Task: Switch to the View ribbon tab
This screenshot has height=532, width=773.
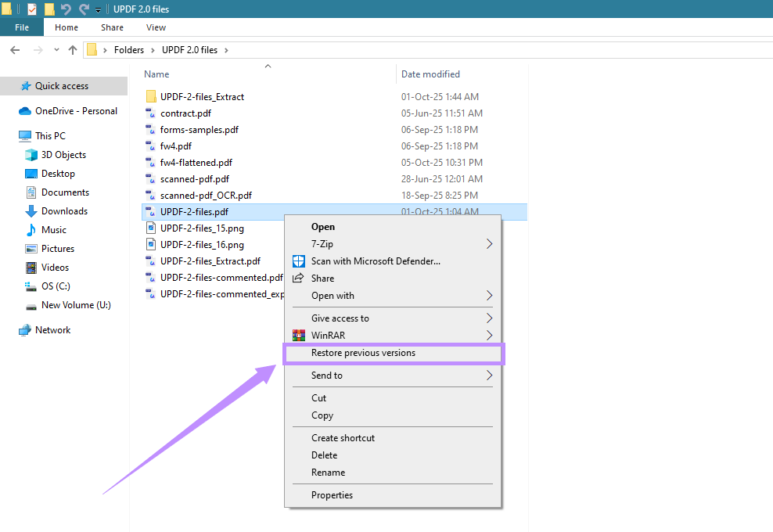Action: click(155, 27)
